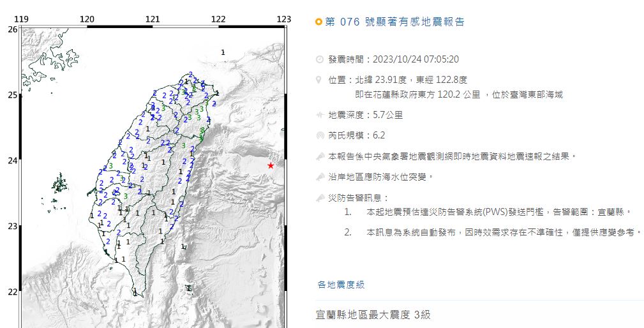Screen dimensions: 644x328
Task: Click the red star epicenter on the map
Action: coord(271,166)
